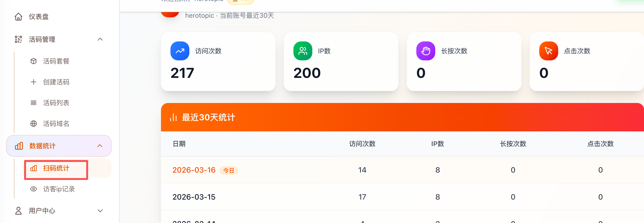Image resolution: width=644 pixels, height=223 pixels.
Task: Click the home icon beside 仪表盘
Action: (x=18, y=17)
